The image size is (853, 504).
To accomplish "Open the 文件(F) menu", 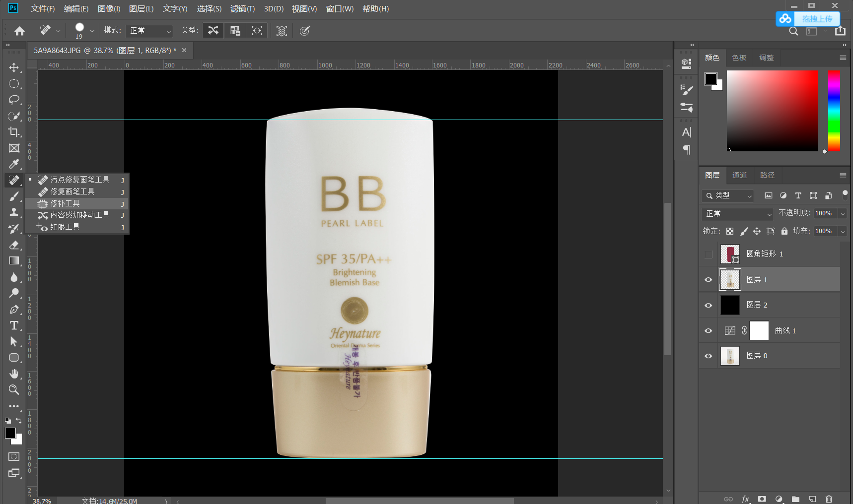I will click(x=43, y=9).
